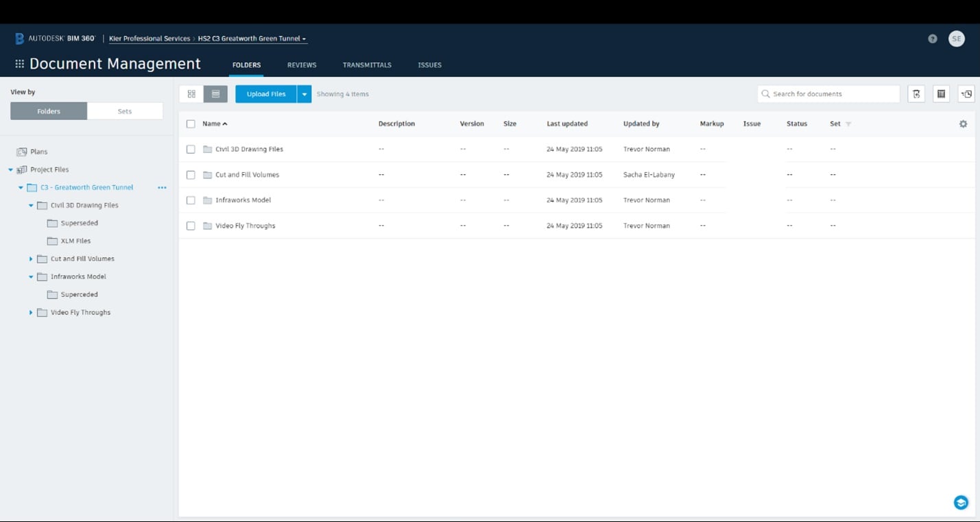
Task: Open Cut and Fill Volumes in the list
Action: click(247, 175)
